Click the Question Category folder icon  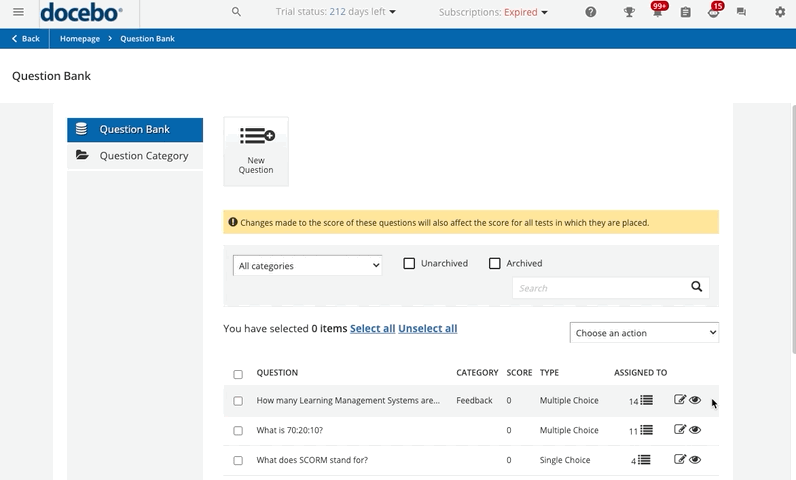click(x=82, y=155)
